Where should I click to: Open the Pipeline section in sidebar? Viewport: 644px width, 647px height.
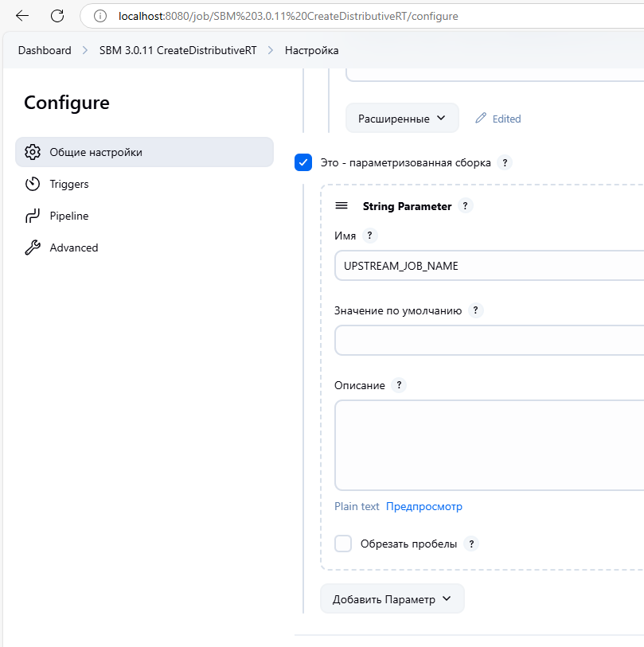click(x=69, y=216)
